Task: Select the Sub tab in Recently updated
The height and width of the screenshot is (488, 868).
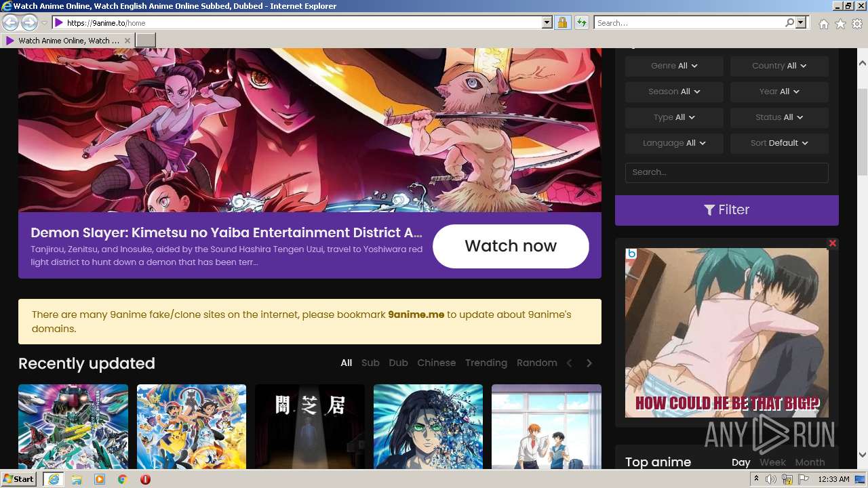Action: (370, 363)
